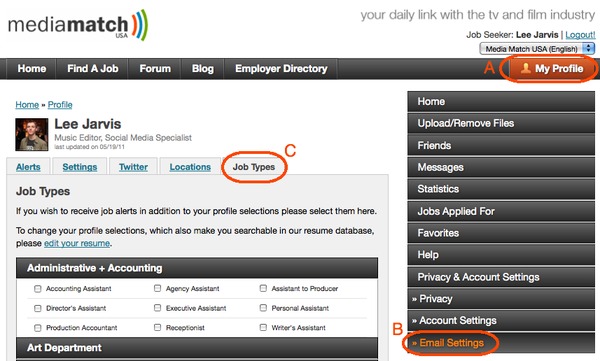
Task: Open Email Settings in the sidebar
Action: coord(501,343)
